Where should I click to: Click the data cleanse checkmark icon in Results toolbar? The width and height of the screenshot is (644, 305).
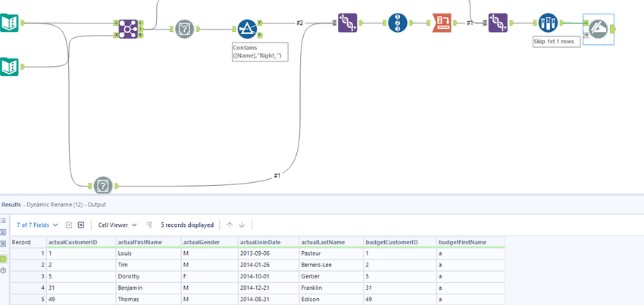69,225
